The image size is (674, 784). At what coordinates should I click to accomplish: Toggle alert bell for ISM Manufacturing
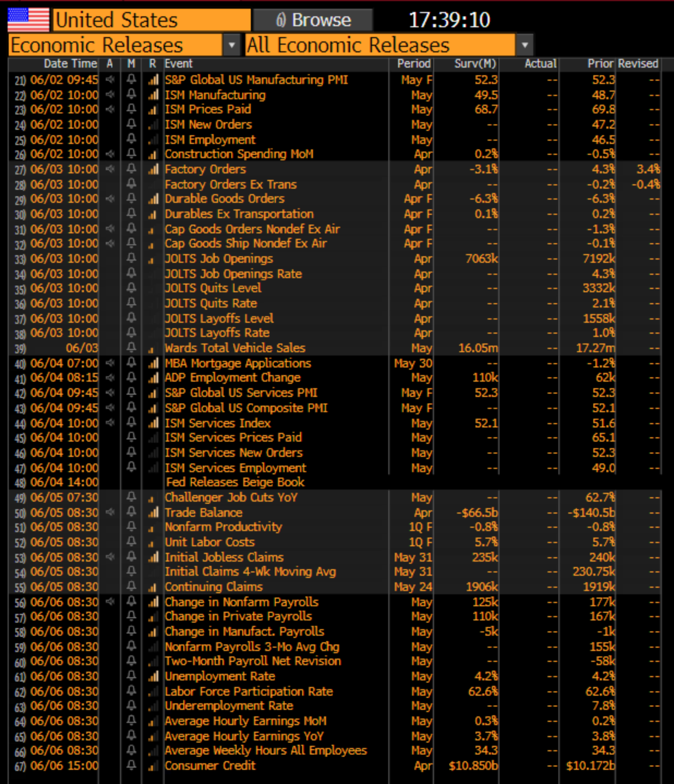(x=131, y=94)
